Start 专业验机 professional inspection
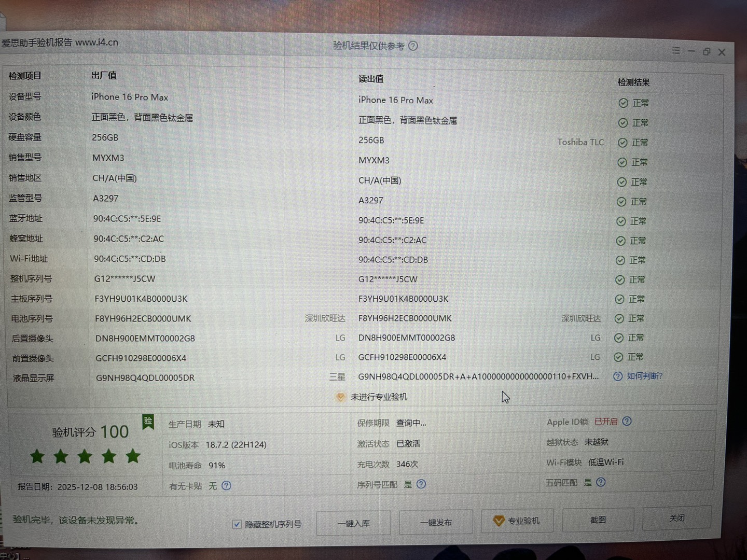747x560 pixels. (517, 521)
